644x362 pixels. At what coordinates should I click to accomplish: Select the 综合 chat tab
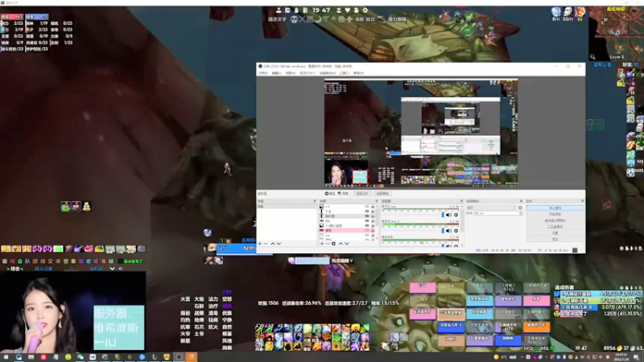pyautogui.click(x=15, y=269)
